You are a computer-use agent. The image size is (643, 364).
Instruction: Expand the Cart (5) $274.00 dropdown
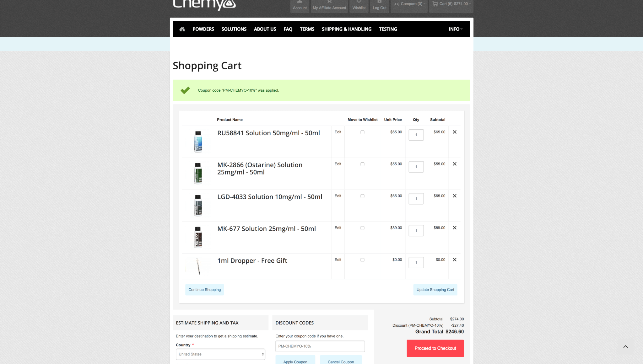click(x=451, y=4)
